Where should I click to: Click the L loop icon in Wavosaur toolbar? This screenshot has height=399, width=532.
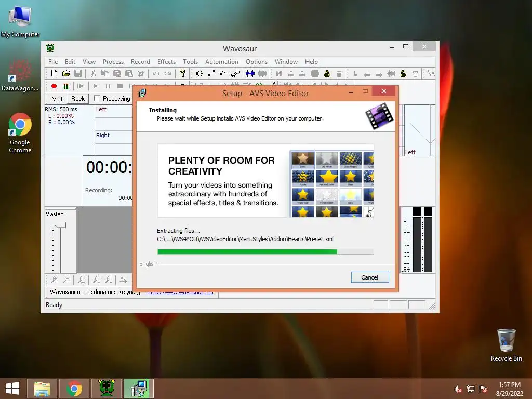355,73
